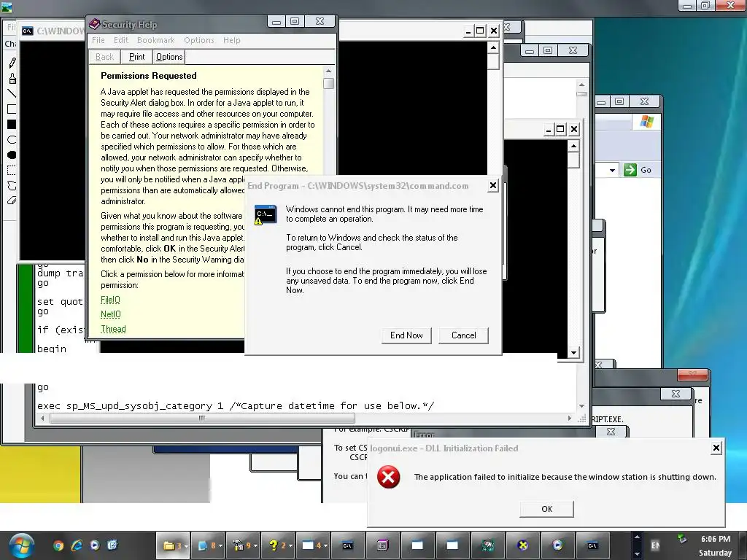Viewport: 747px width, 560px height.
Task: Open the paint group with 9 windows
Action: (242, 545)
